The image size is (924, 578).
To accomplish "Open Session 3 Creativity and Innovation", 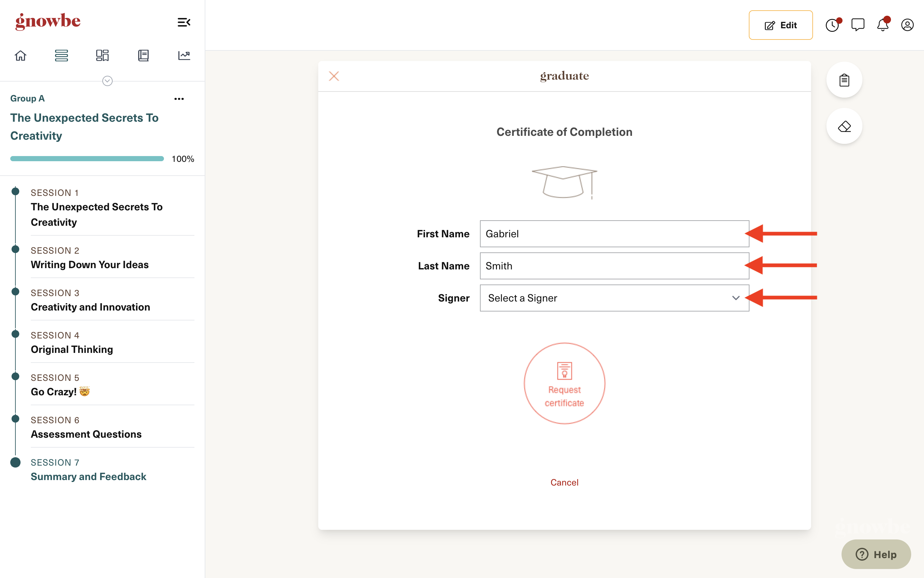I will pos(112,301).
